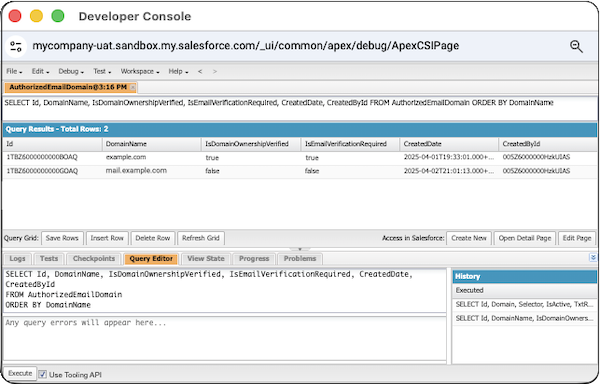Sort by the IsEmailVerificationRequired column header
600x384 pixels.
pyautogui.click(x=350, y=144)
